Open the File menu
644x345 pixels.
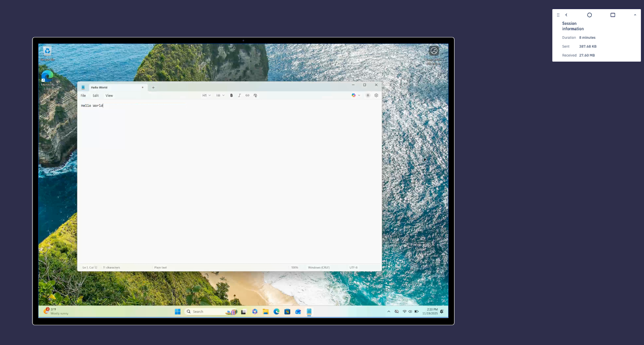click(83, 96)
